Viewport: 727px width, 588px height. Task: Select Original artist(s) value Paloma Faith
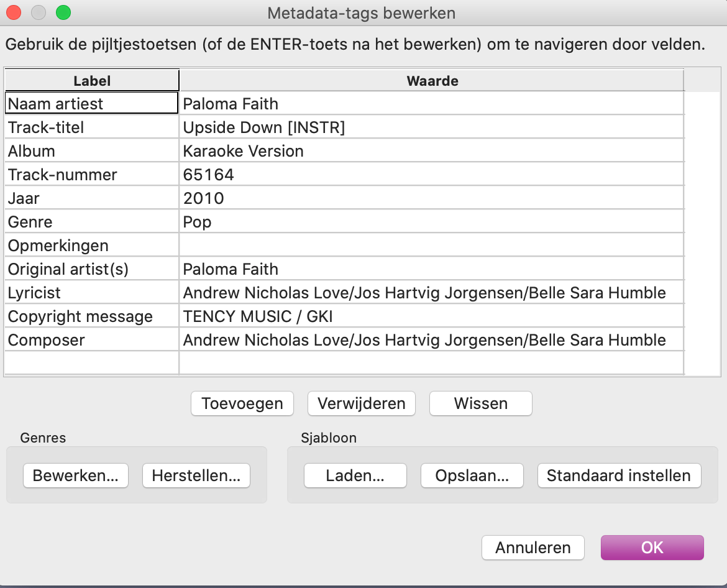coord(432,269)
